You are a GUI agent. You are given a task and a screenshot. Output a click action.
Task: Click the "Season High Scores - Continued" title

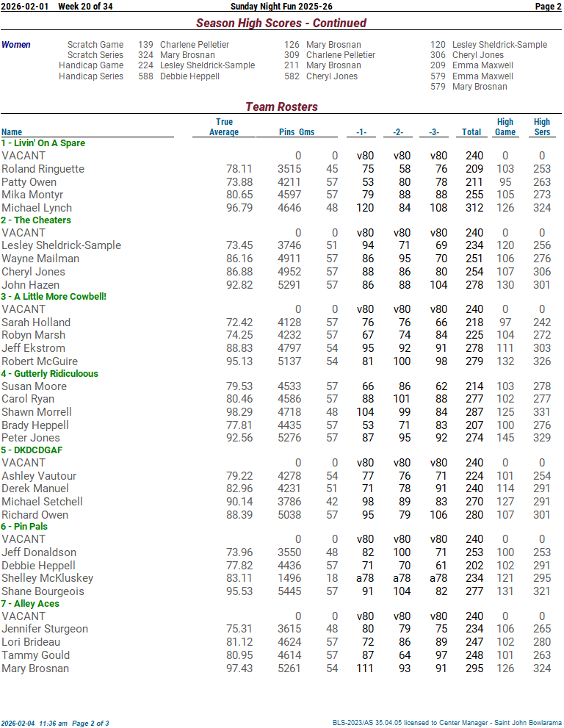[x=281, y=24]
